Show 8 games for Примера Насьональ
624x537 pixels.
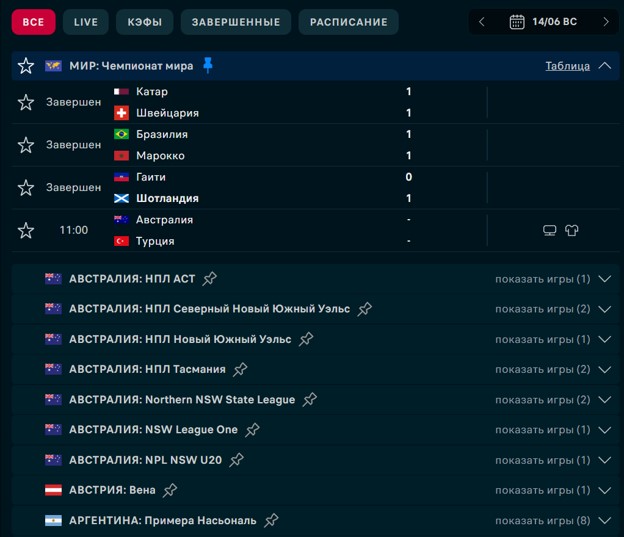tap(542, 521)
